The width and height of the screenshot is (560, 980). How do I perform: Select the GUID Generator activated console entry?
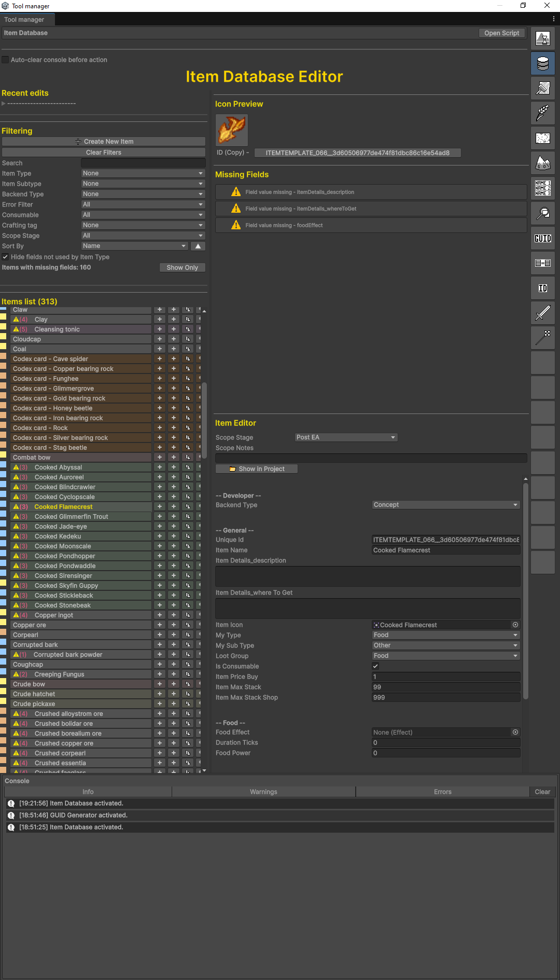[280, 816]
